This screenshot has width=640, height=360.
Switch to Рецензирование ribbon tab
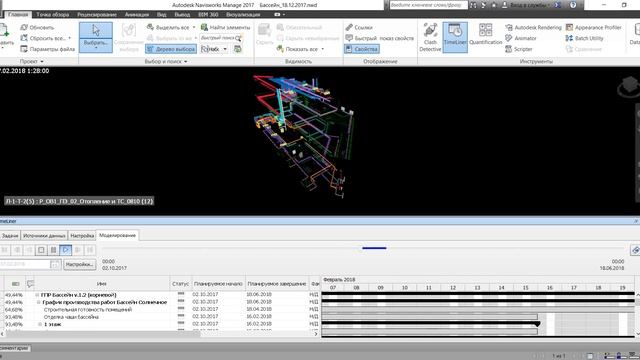tap(97, 14)
